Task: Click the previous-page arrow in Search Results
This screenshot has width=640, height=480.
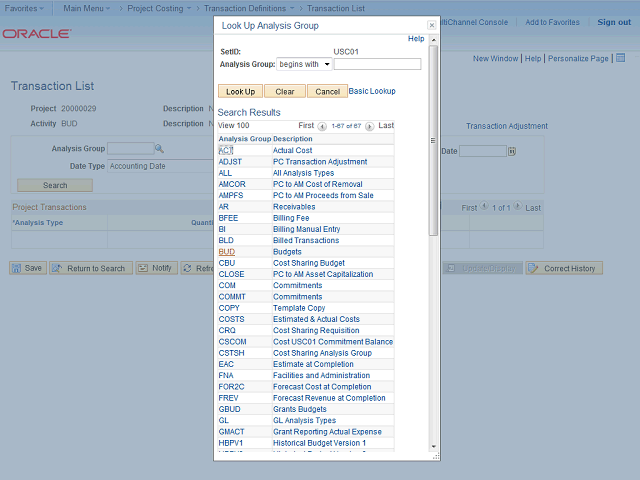Action: (x=322, y=126)
